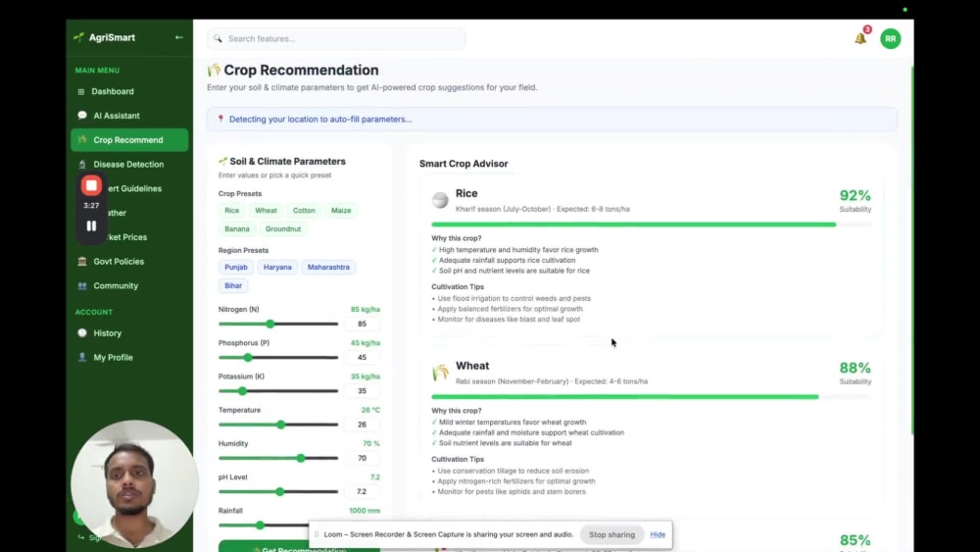Click the 'Smart Crop Advisor' heading

[x=464, y=164]
